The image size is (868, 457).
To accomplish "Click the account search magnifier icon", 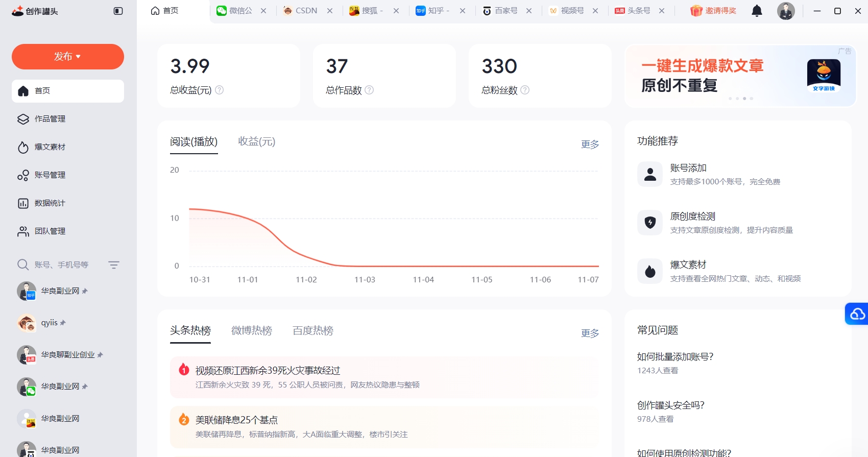I will 23,264.
